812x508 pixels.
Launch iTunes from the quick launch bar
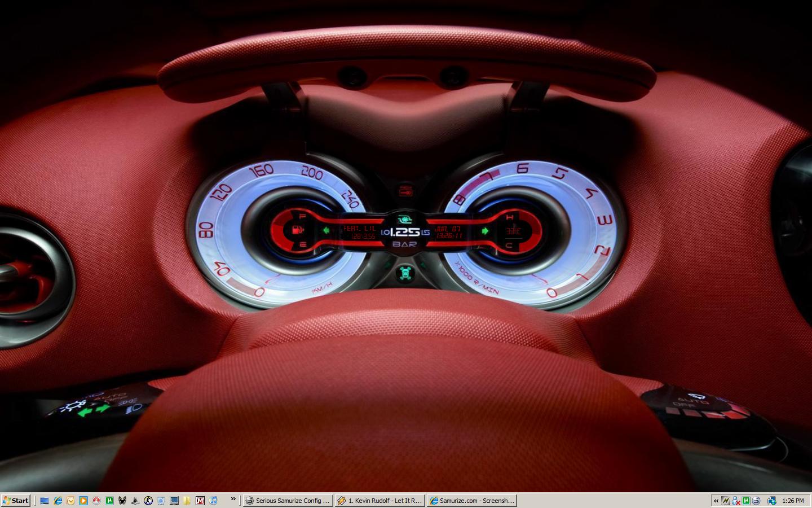pyautogui.click(x=213, y=500)
